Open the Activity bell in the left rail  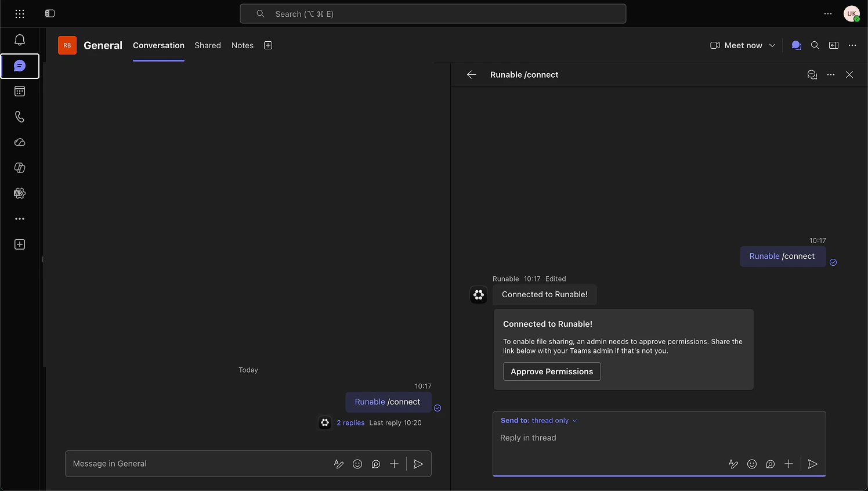coord(20,40)
